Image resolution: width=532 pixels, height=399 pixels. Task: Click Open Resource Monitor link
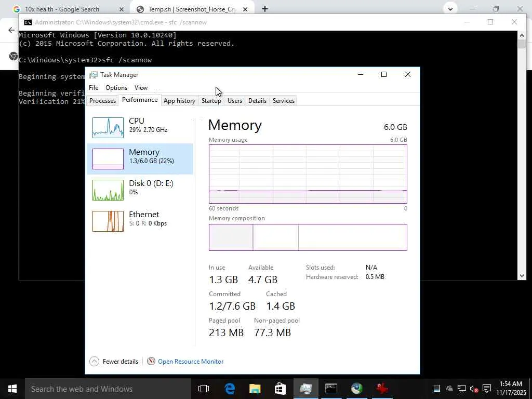tap(191, 362)
